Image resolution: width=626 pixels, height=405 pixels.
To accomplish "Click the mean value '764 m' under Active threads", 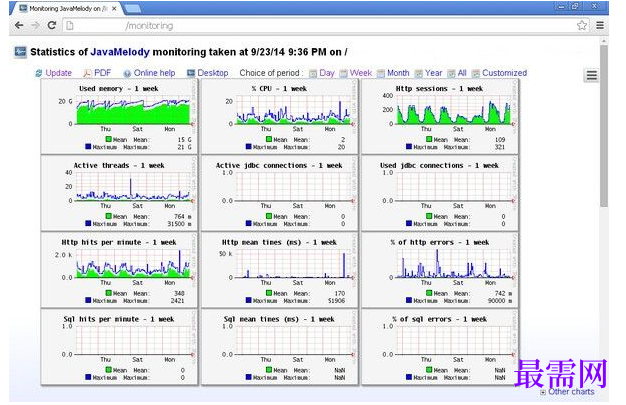I will (182, 216).
